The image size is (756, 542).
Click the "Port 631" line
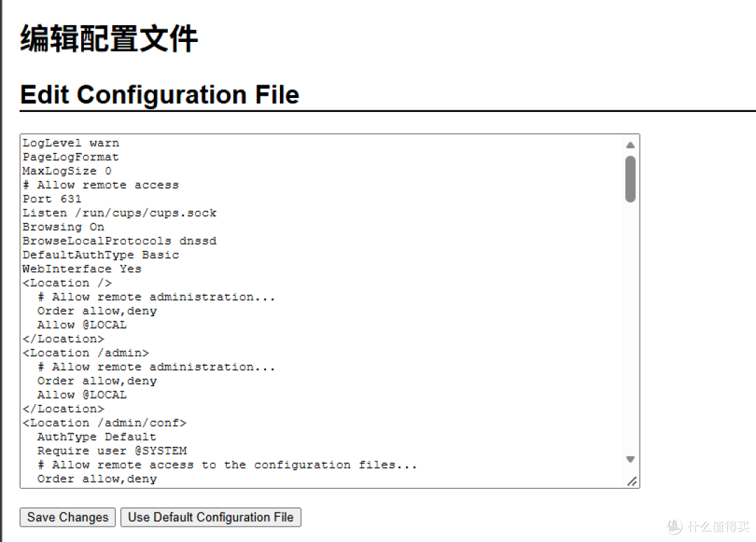(x=52, y=199)
